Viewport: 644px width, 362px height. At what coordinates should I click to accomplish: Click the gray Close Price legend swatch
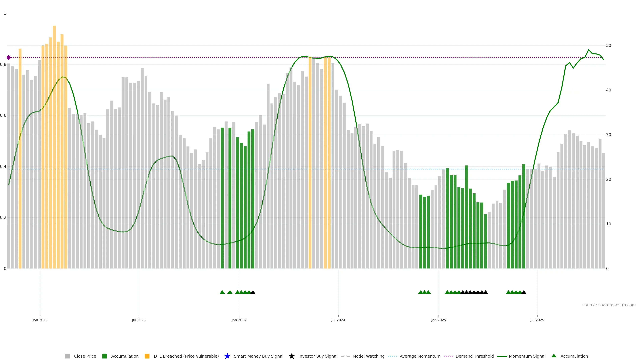coord(67,356)
